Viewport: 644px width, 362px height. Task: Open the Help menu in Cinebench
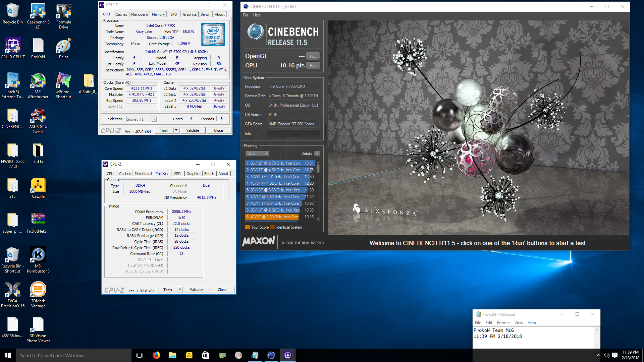click(x=257, y=15)
